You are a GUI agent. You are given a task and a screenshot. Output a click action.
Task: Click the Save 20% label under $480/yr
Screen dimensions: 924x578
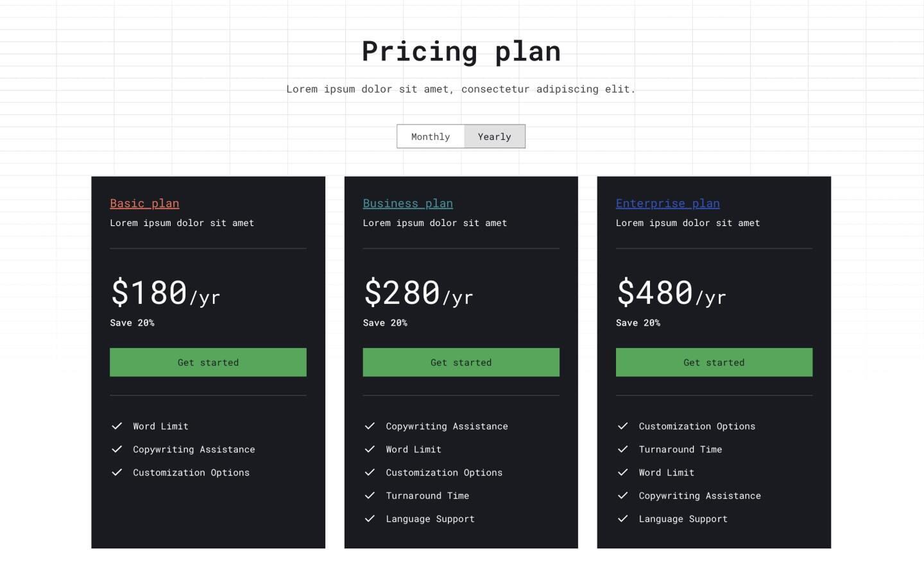[638, 322]
